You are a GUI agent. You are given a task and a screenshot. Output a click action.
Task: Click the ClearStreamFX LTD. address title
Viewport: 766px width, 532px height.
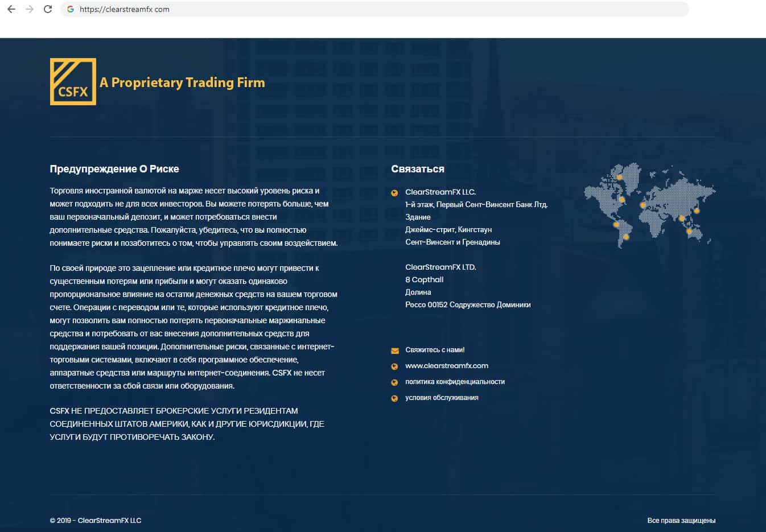440,267
